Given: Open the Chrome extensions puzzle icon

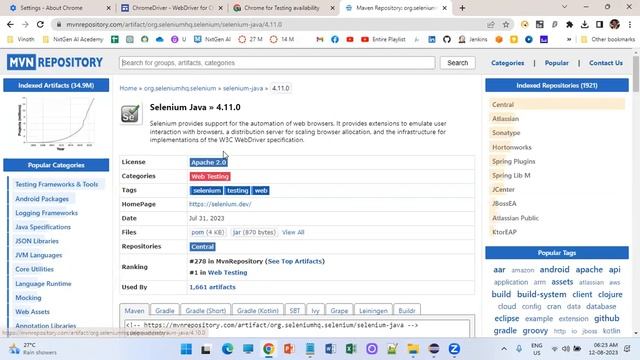Looking at the screenshot, I should click(x=569, y=24).
